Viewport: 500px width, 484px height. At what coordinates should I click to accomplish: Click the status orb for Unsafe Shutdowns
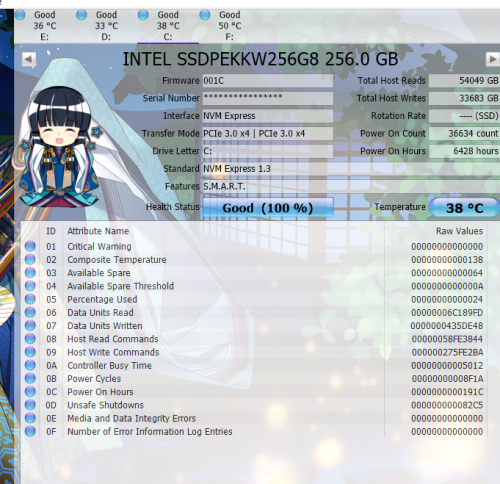pyautogui.click(x=30, y=405)
